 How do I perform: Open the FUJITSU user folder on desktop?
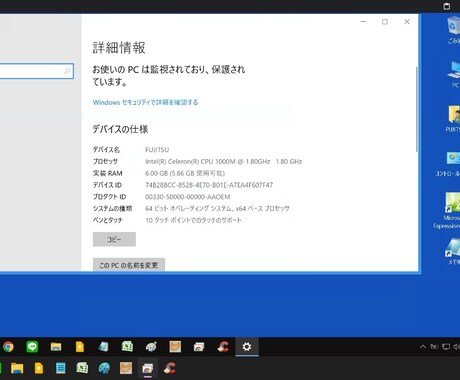[454, 118]
